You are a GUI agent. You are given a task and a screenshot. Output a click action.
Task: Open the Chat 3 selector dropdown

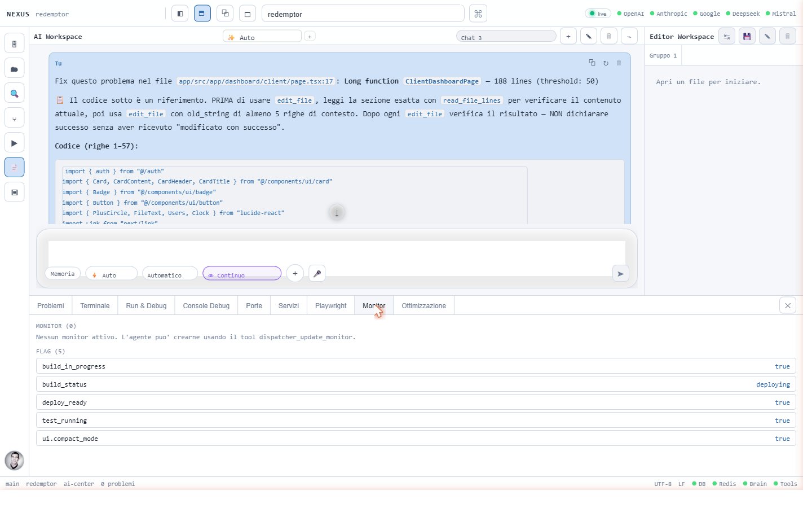click(x=506, y=36)
